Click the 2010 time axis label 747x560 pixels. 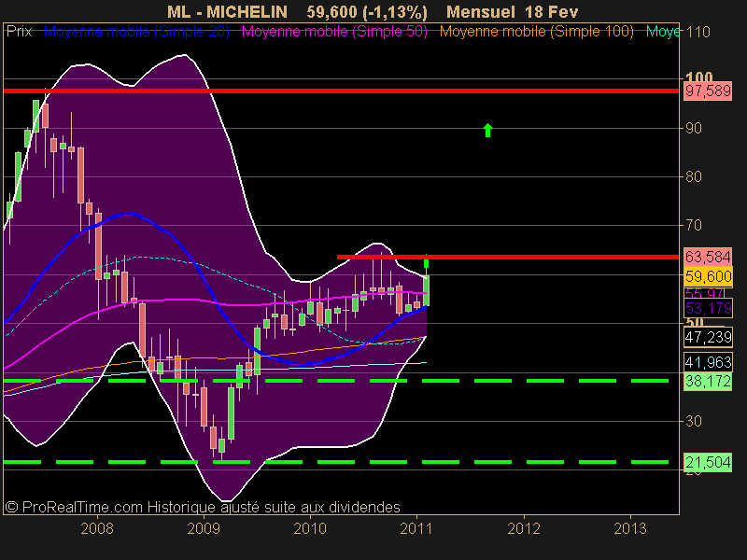[x=310, y=528]
